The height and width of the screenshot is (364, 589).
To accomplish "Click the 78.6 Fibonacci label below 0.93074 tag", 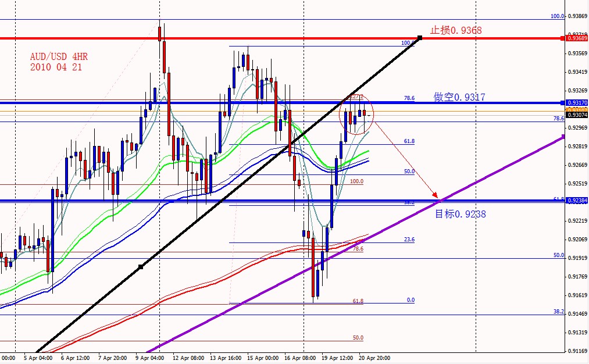I will [x=559, y=118].
